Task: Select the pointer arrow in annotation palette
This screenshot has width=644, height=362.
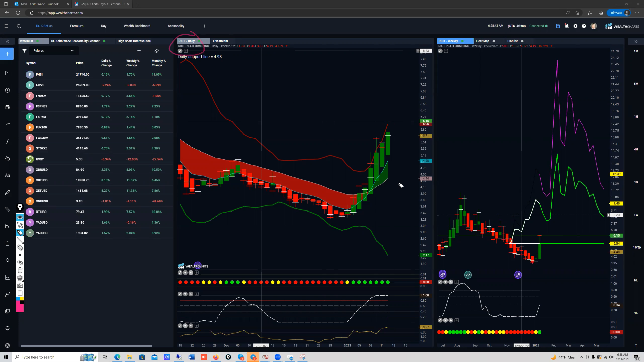Action: click(x=20, y=225)
